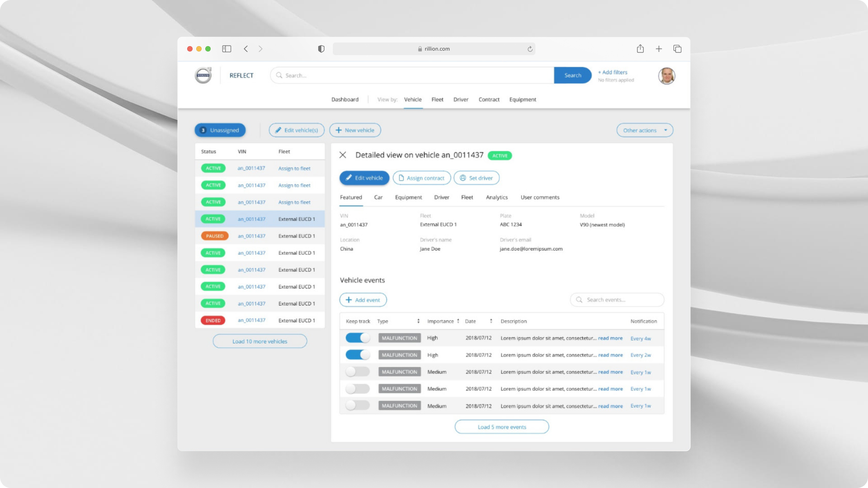Expand the Other actions dropdown
This screenshot has width=868, height=488.
[x=645, y=130]
